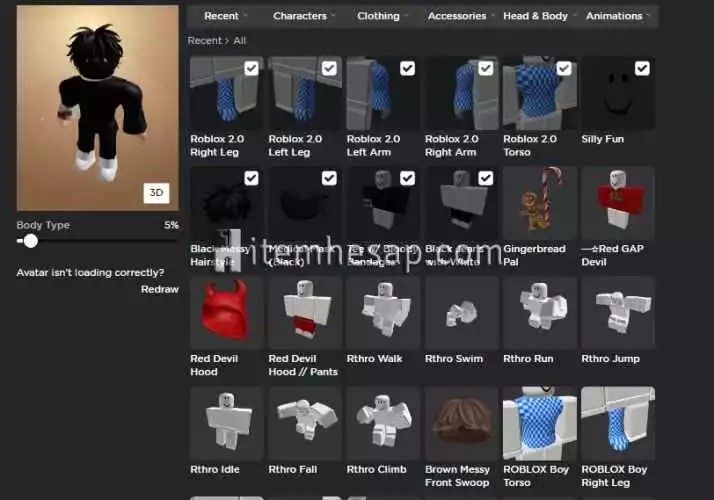Screen dimensions: 714x500
Task: Uncheck the Roblox 2.0 Right Leg checkbox
Action: tap(251, 68)
